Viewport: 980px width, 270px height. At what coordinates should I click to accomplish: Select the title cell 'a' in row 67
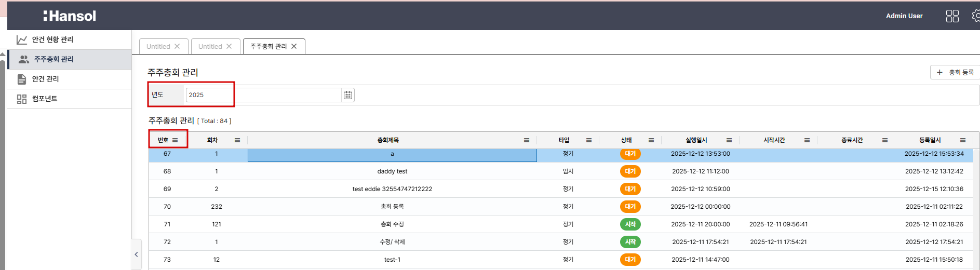(392, 155)
